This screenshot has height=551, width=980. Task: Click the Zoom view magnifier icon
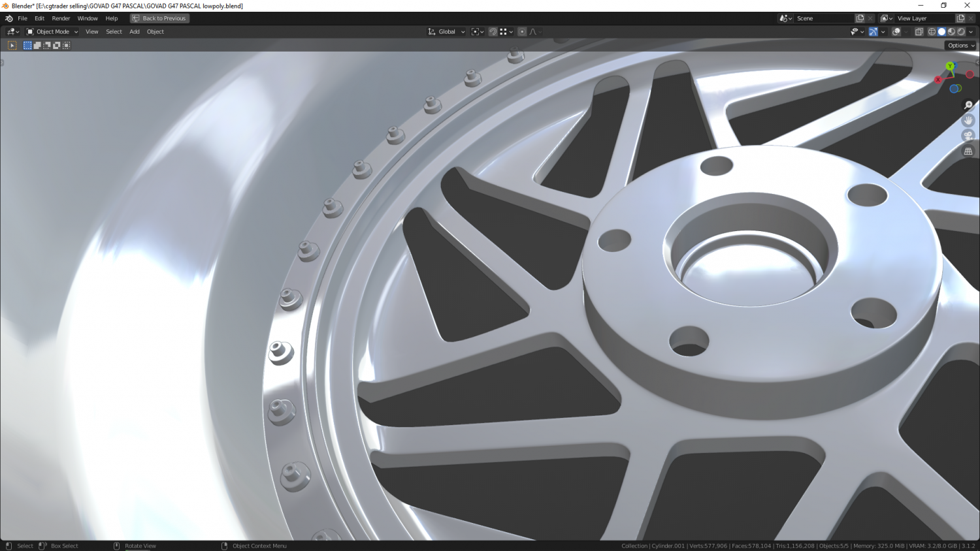click(968, 105)
